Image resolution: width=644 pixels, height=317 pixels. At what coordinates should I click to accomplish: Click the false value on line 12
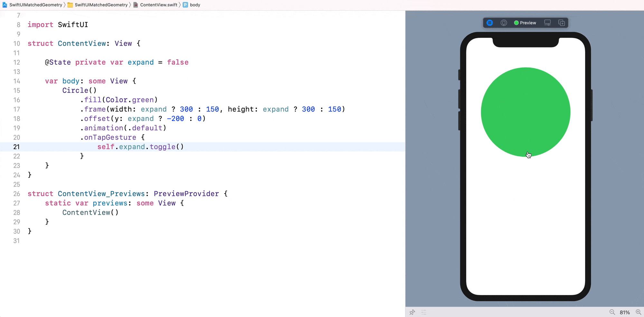tap(178, 62)
